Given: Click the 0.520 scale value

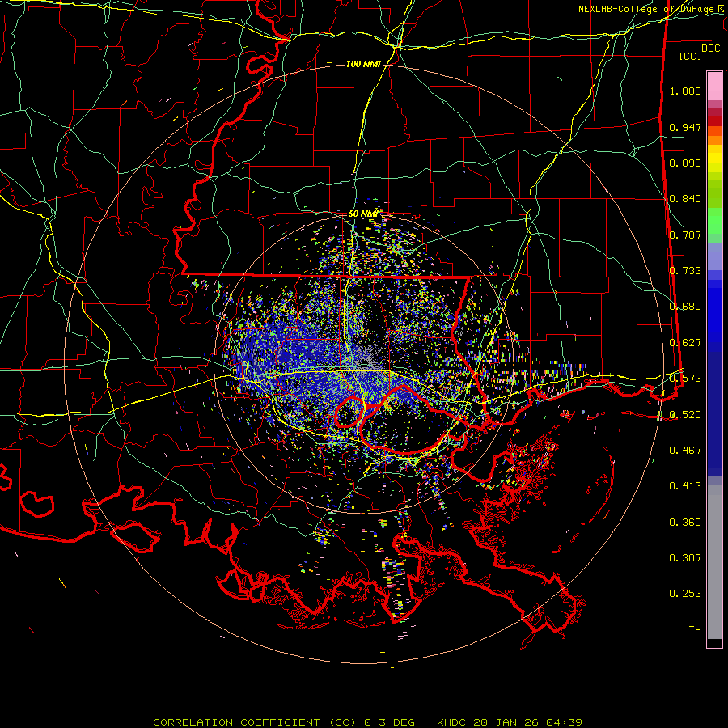Looking at the screenshot, I should pyautogui.click(x=685, y=415).
